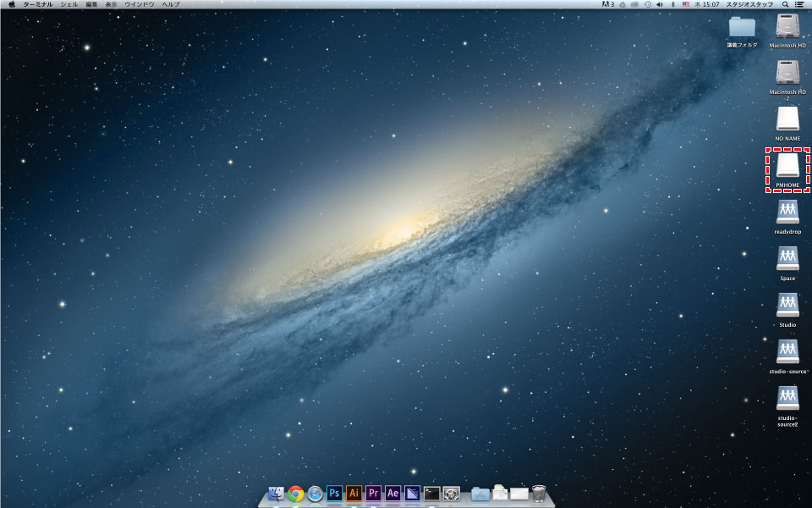Select the NO NAME drive on desktop
Viewport: 812px width, 508px height.
(787, 119)
